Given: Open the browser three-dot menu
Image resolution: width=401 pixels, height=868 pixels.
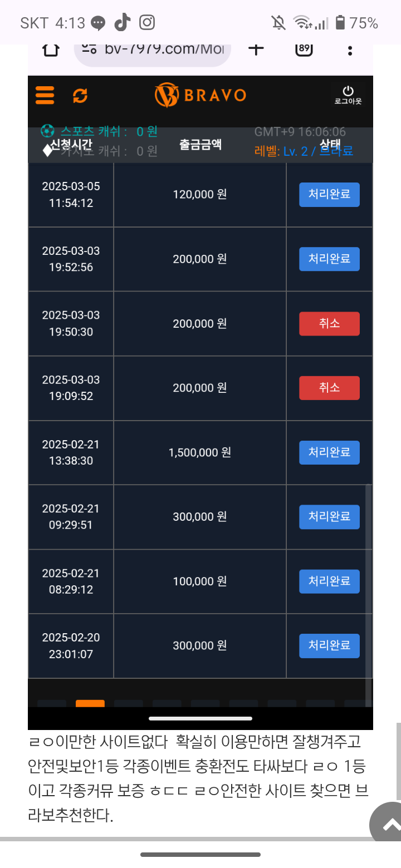Looking at the screenshot, I should (350, 51).
